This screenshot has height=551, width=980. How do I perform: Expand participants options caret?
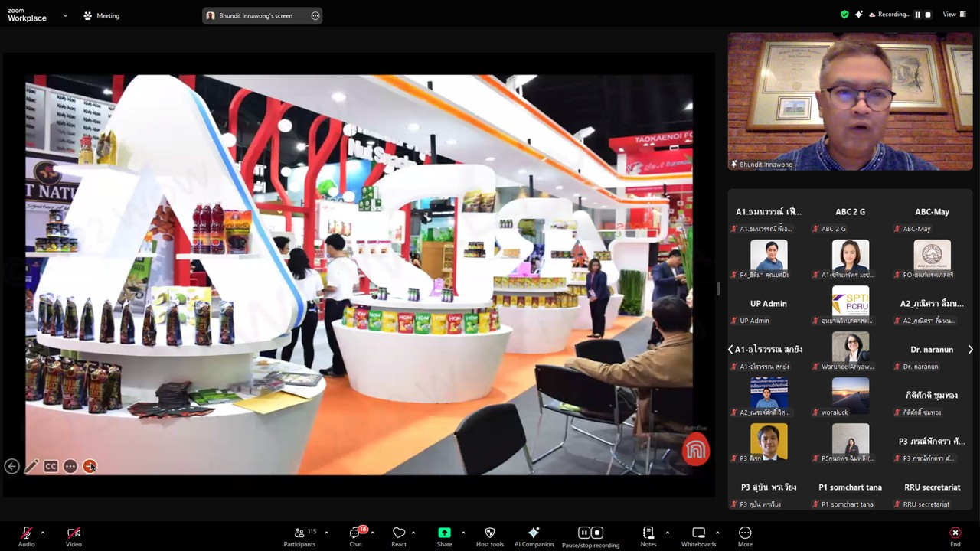click(x=327, y=533)
